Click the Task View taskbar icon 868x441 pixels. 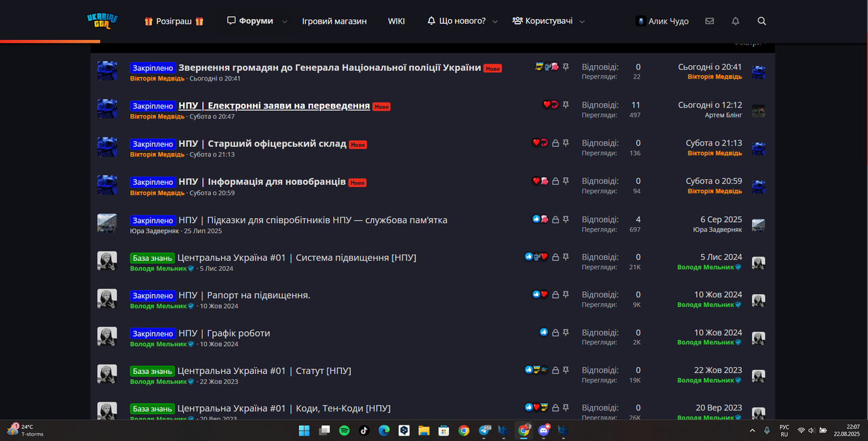[x=324, y=430]
